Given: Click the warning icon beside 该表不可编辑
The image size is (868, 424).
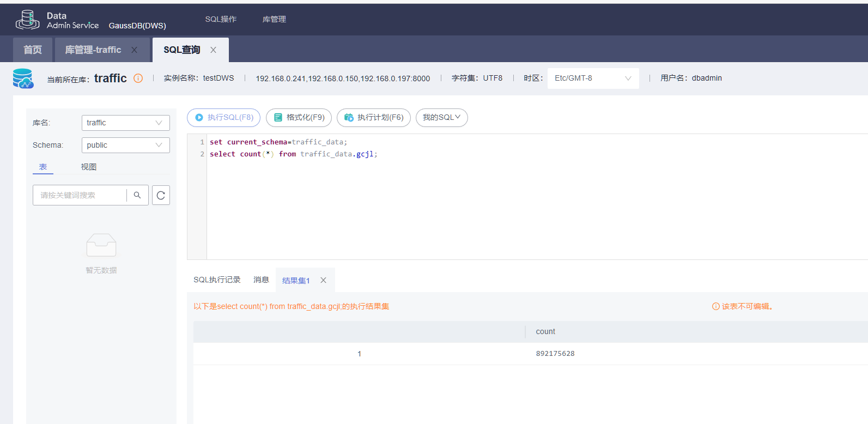Looking at the screenshot, I should click(x=716, y=306).
